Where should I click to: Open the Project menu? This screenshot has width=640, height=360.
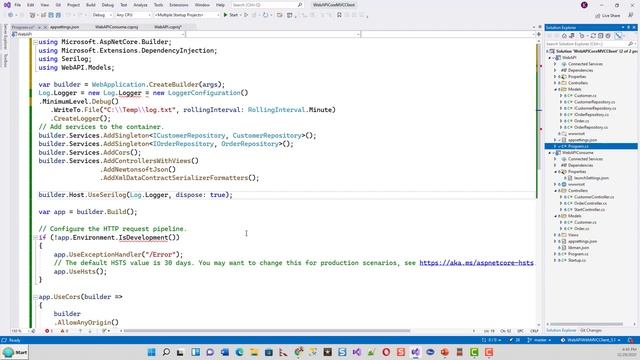73,5
